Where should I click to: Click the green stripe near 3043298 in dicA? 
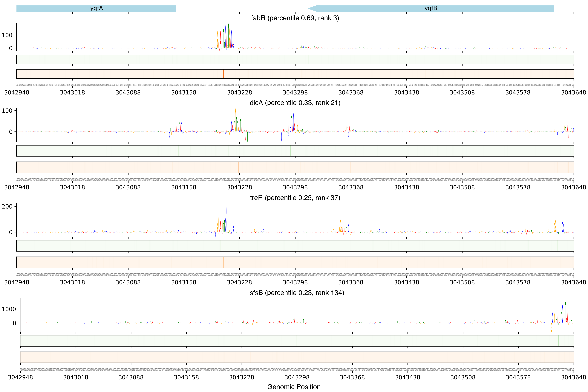pyautogui.click(x=290, y=151)
